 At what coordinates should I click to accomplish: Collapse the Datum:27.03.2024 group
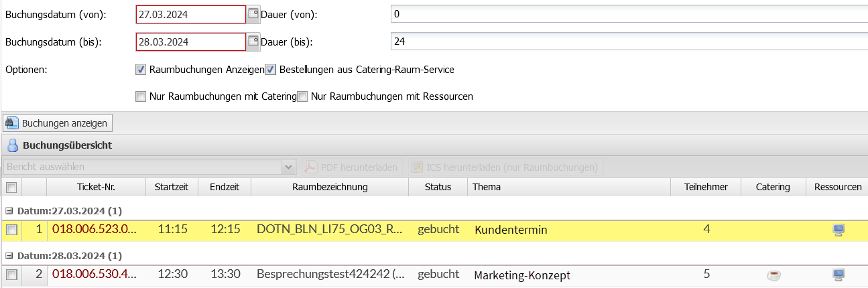[x=9, y=211]
